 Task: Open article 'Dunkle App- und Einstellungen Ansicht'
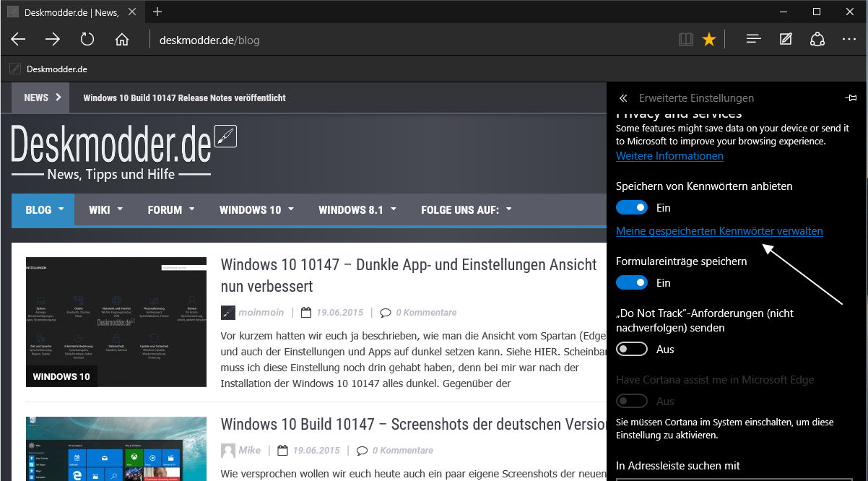point(409,275)
